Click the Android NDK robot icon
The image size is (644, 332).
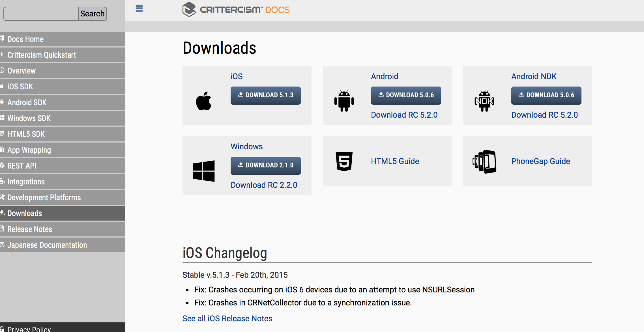coord(484,101)
